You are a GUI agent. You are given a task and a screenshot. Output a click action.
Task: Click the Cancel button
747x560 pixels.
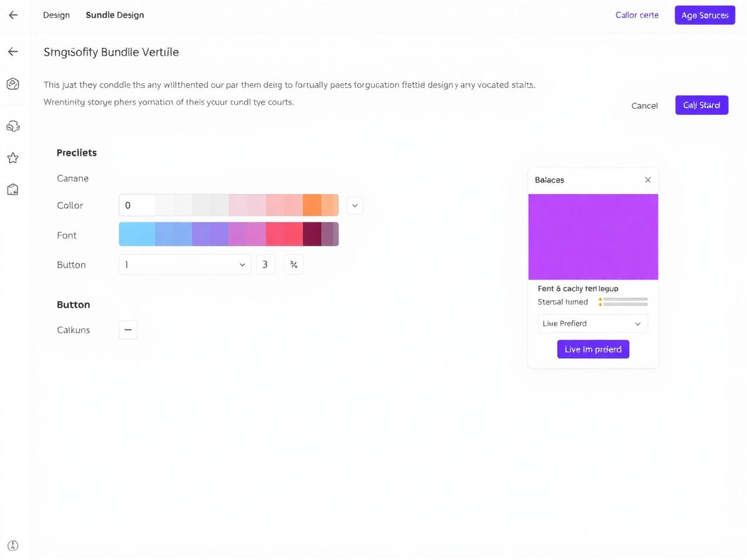(644, 106)
